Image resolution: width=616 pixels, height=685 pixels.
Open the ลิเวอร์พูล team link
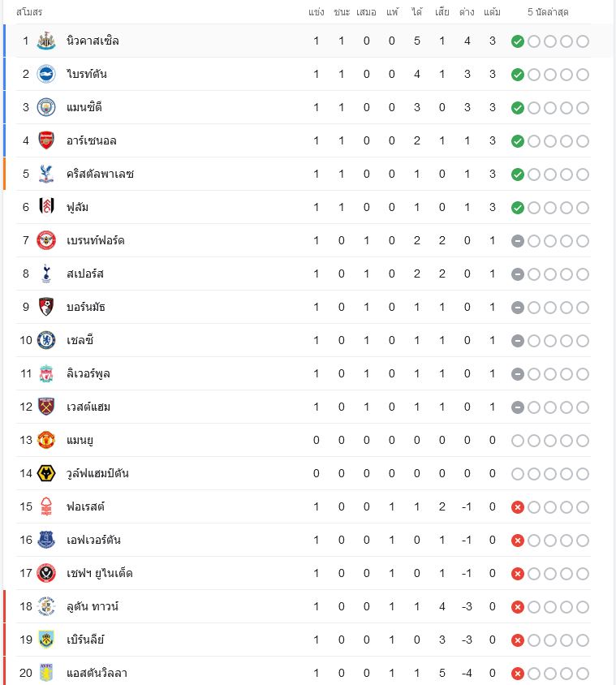point(88,374)
